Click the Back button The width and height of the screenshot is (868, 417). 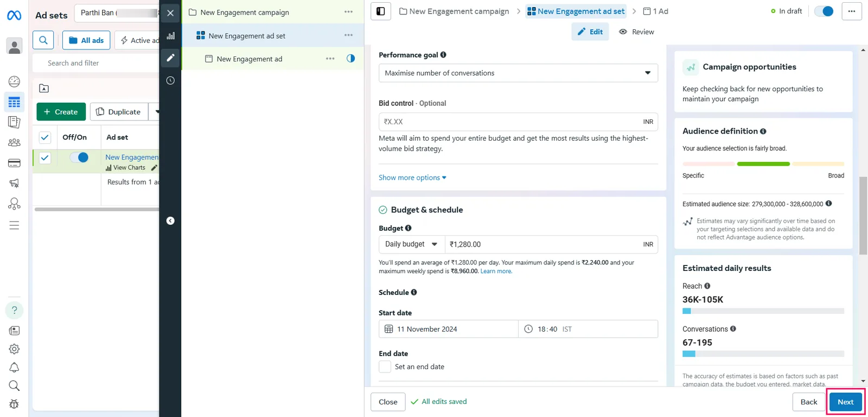tap(808, 402)
